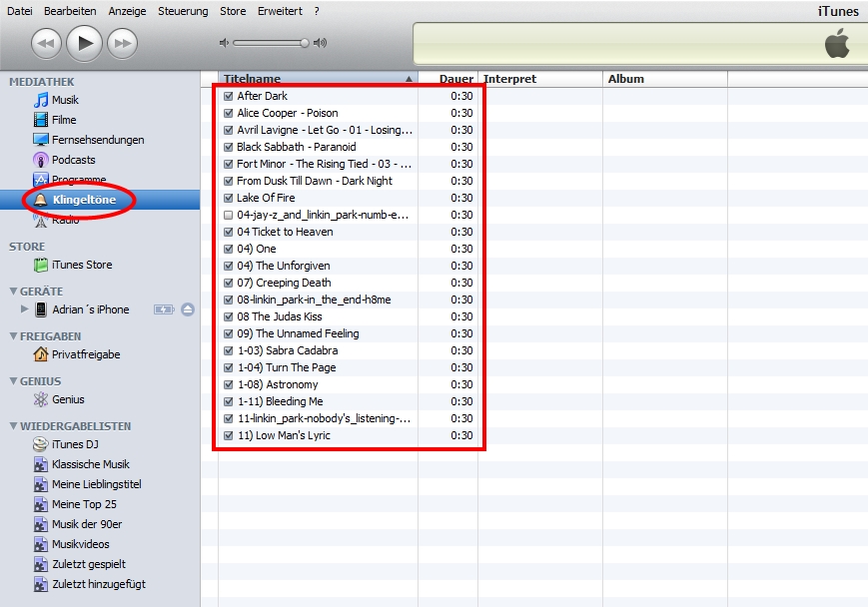Uncheck 04 Ticket to Heaven checkbox
868x607 pixels.
click(x=228, y=232)
